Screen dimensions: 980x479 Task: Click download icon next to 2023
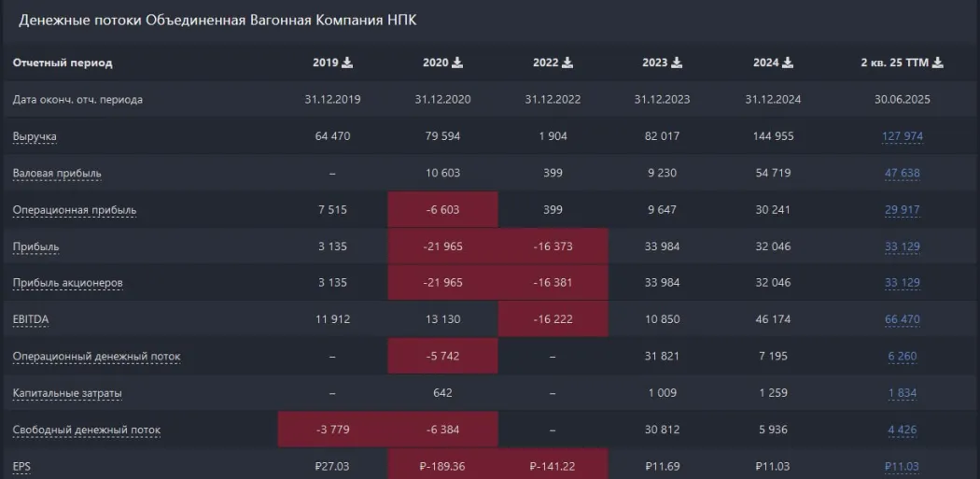tap(677, 63)
